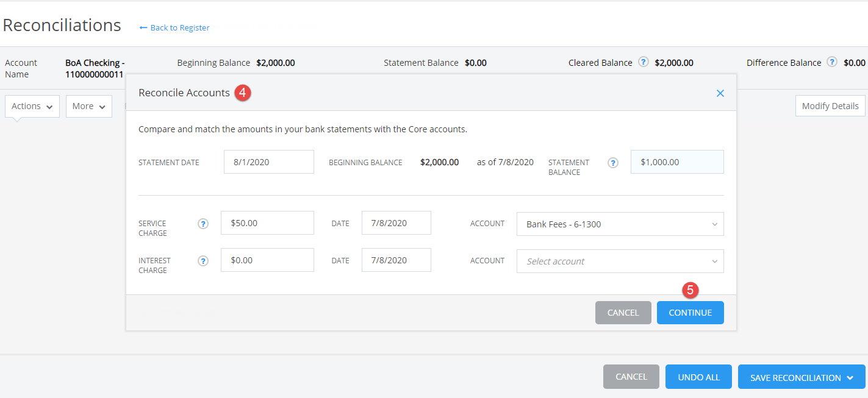
Task: Click the Service Charge amount field
Action: (x=267, y=223)
